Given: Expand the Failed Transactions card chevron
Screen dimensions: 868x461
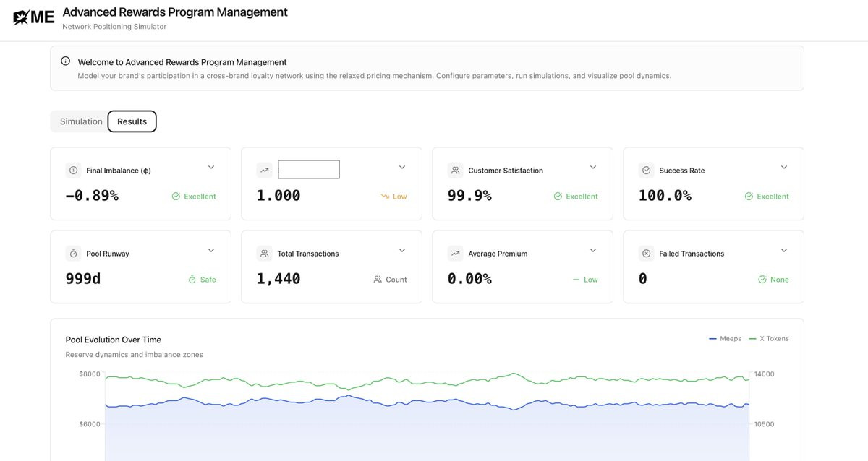Looking at the screenshot, I should [x=784, y=251].
